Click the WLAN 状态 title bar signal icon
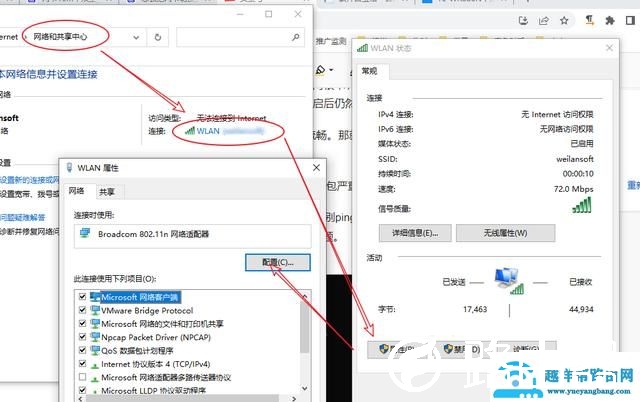This screenshot has width=640, height=402. [362, 48]
